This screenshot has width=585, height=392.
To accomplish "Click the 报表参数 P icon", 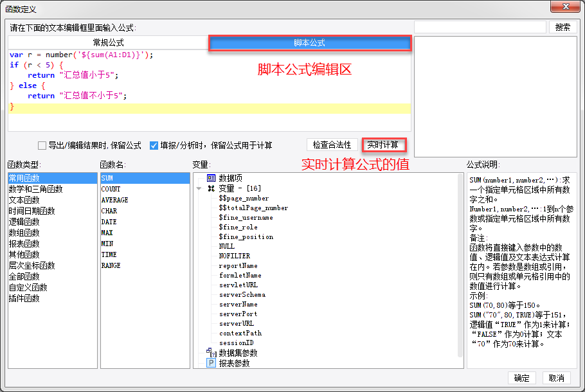I will (211, 363).
